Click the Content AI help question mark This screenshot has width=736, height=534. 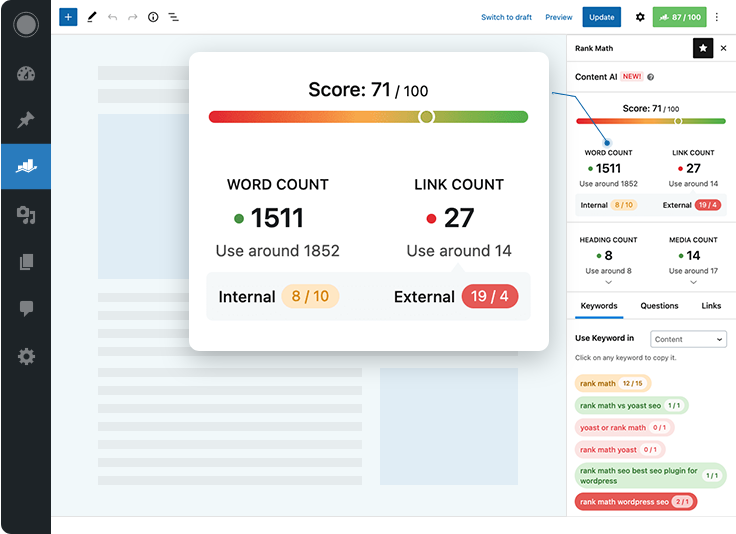pos(651,77)
